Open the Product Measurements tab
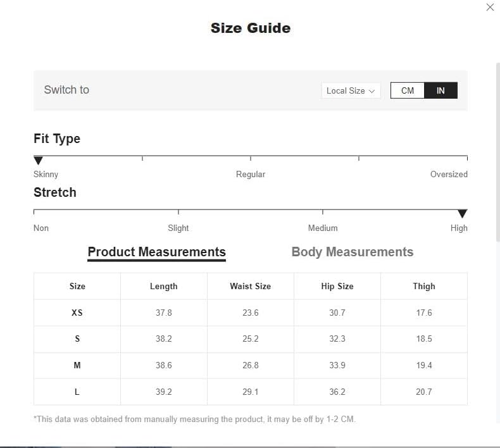The image size is (500, 448). point(156,252)
